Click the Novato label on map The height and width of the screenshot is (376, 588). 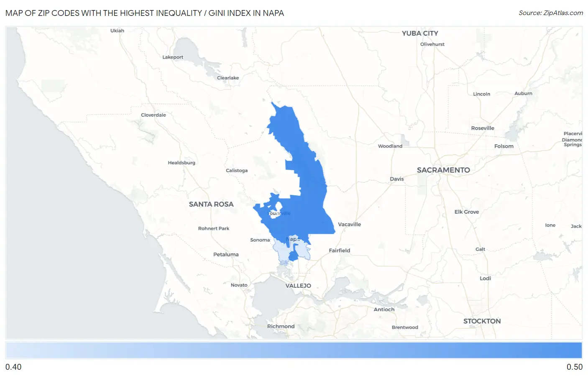239,285
